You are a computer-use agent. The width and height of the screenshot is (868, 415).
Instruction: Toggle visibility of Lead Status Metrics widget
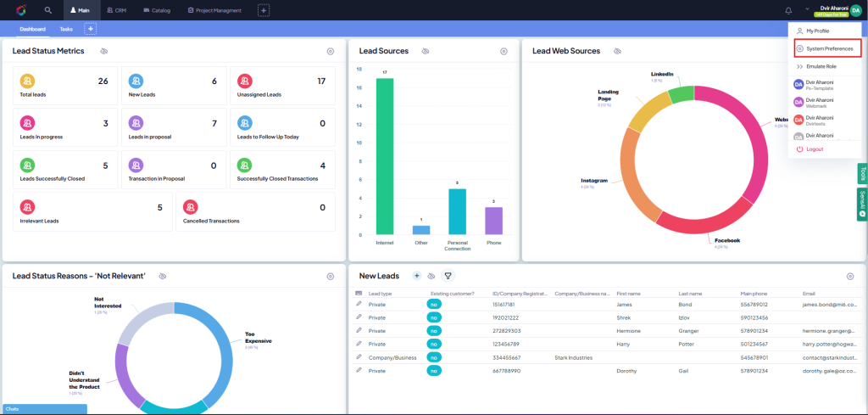click(x=103, y=51)
